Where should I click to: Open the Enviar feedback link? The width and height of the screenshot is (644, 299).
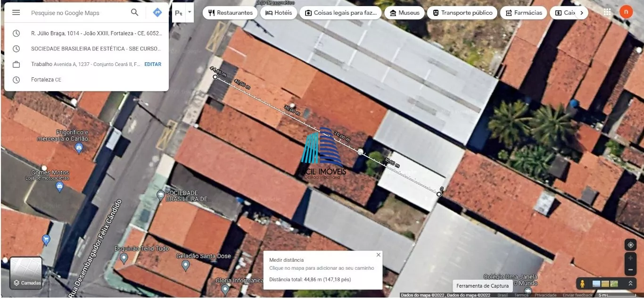click(x=577, y=295)
